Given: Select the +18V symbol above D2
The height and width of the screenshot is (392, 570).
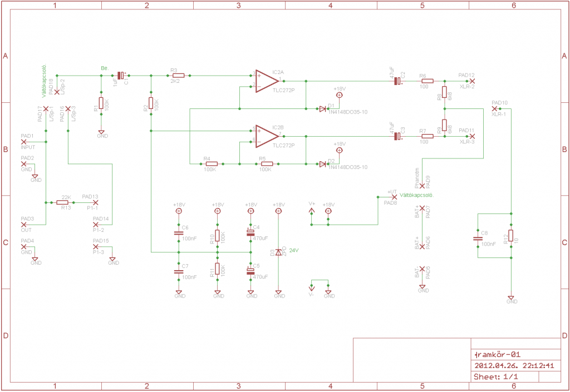Looking at the screenshot, I should pyautogui.click(x=339, y=150).
